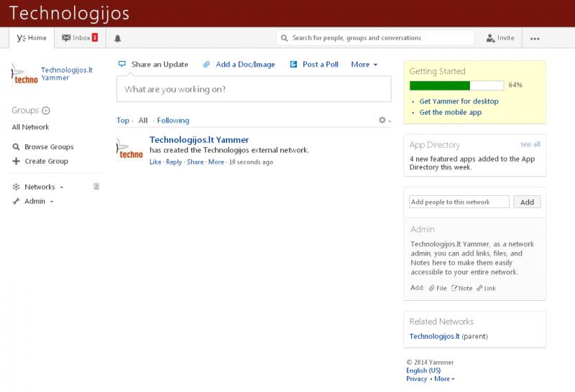Image resolution: width=575 pixels, height=392 pixels.
Task: Click the magnifier icon in search bar
Action: (x=284, y=38)
